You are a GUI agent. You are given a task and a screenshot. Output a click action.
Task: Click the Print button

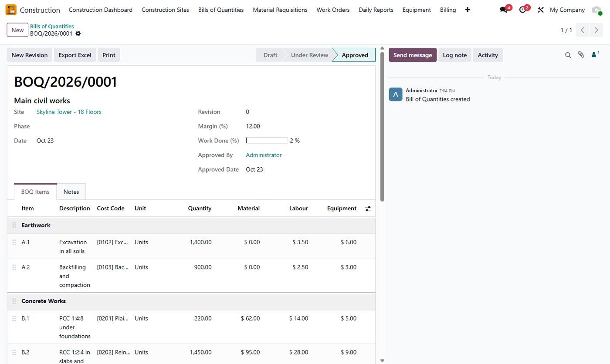click(109, 55)
